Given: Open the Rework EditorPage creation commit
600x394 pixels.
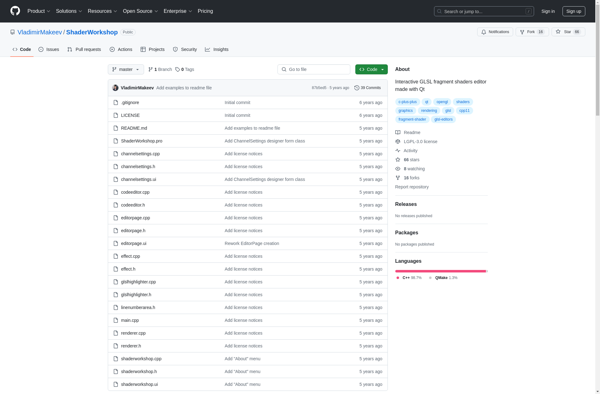Looking at the screenshot, I should pyautogui.click(x=252, y=243).
